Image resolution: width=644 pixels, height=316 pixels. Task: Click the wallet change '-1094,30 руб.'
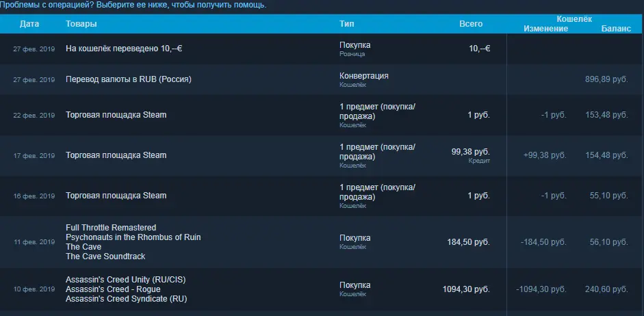coord(541,289)
